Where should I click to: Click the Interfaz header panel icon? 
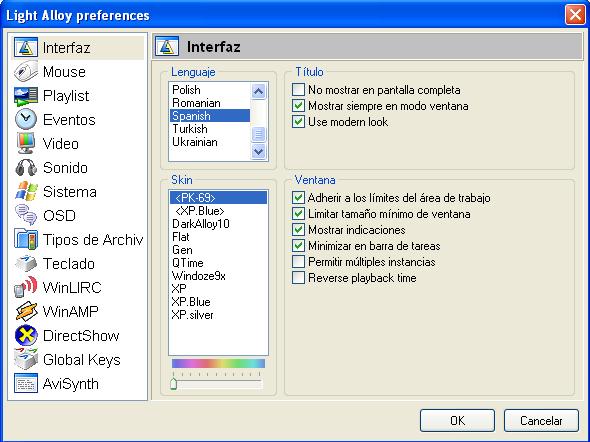click(167, 47)
